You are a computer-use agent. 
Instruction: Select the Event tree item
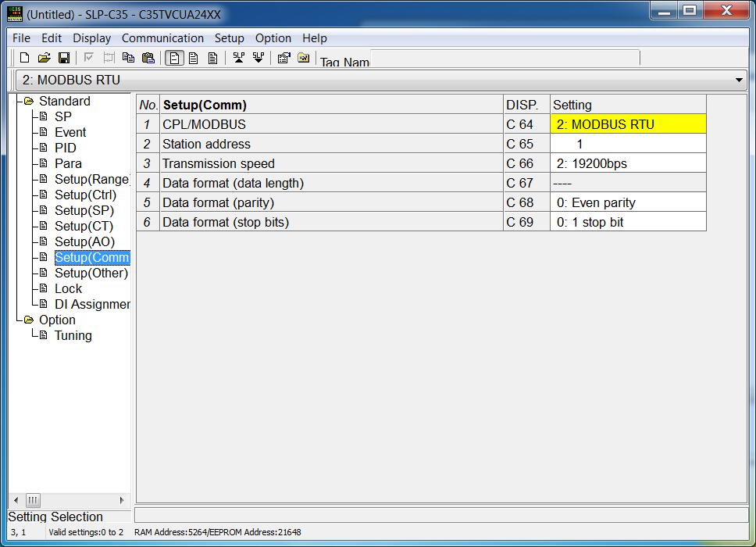[70, 132]
